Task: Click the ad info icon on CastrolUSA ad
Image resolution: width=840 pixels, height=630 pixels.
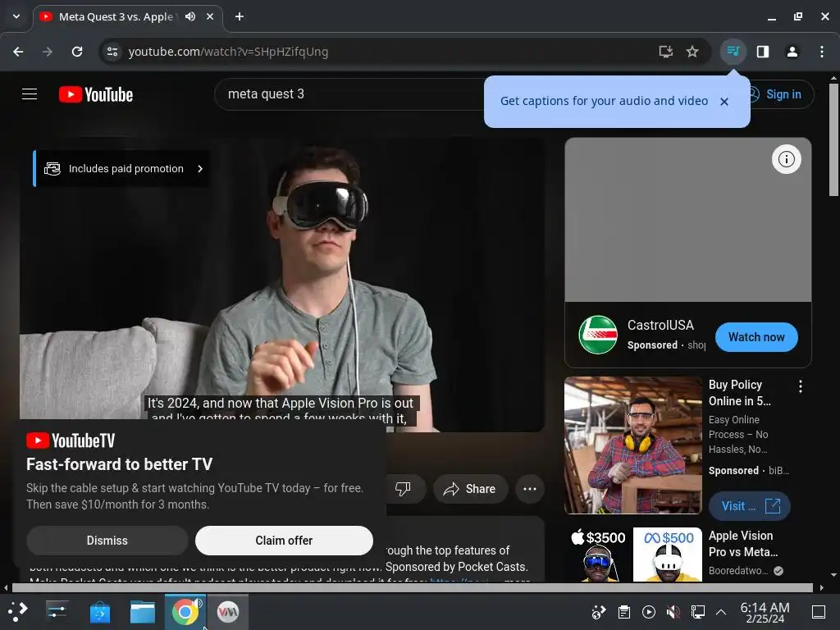Action: coord(787,159)
